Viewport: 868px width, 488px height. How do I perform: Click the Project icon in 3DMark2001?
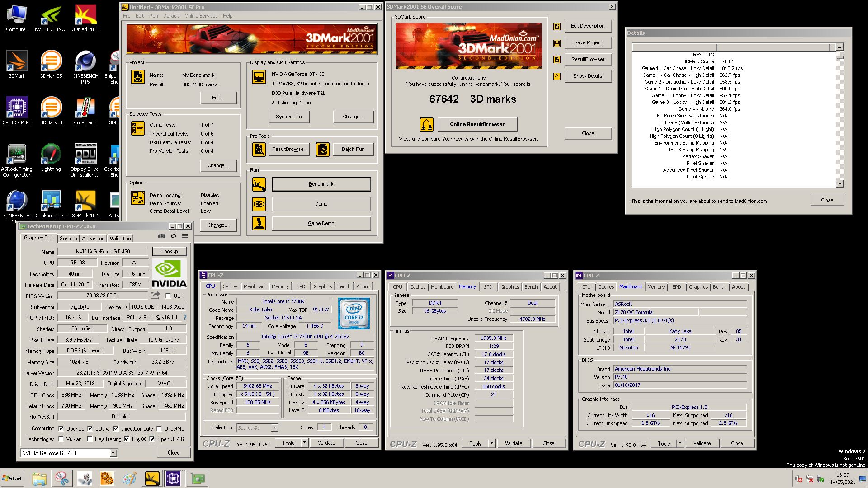coord(138,77)
